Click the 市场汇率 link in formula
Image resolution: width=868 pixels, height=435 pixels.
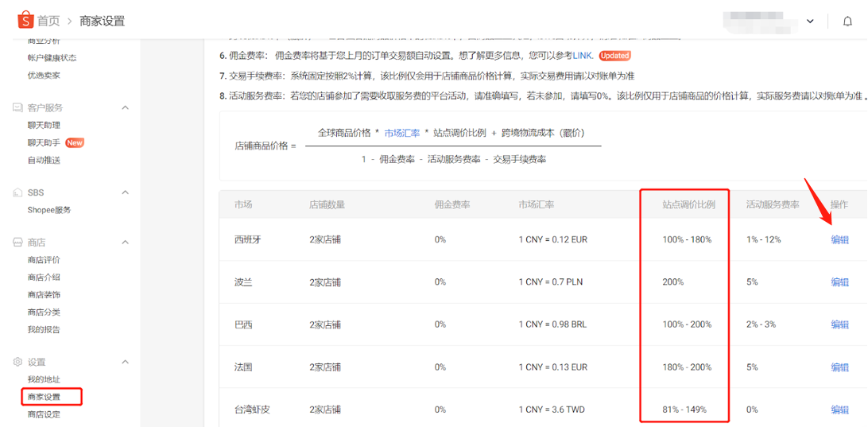click(402, 133)
